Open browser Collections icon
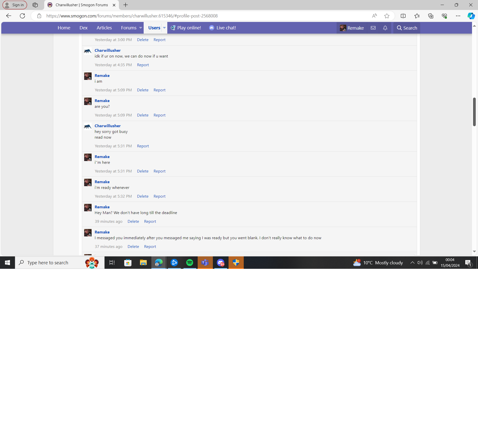478x448 pixels. [431, 16]
